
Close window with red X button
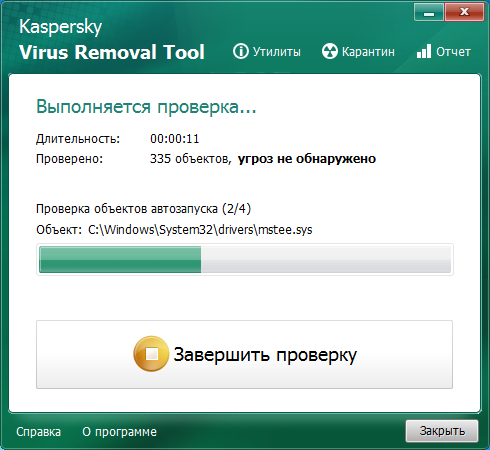(464, 12)
